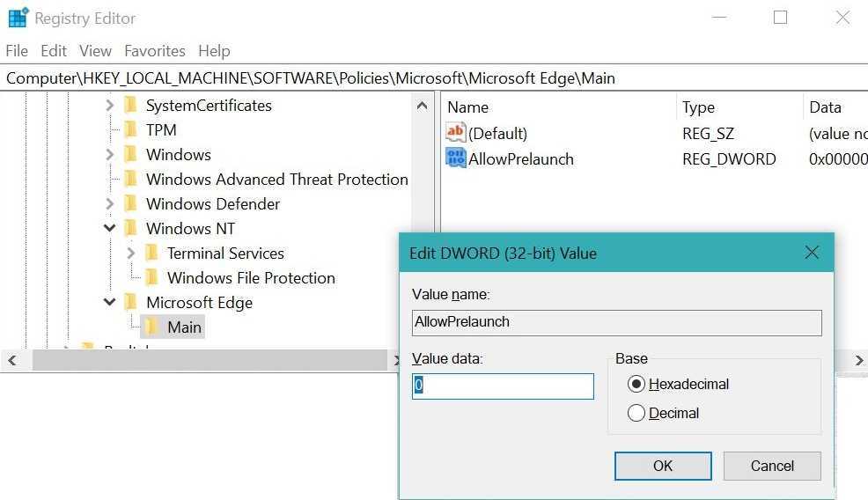Click the Value name field
This screenshot has height=500, width=868.
pyautogui.click(x=617, y=322)
